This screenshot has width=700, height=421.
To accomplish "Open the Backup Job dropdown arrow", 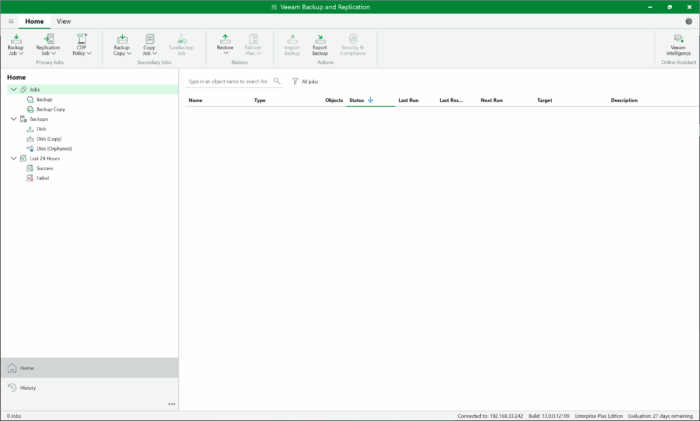I will [21, 54].
